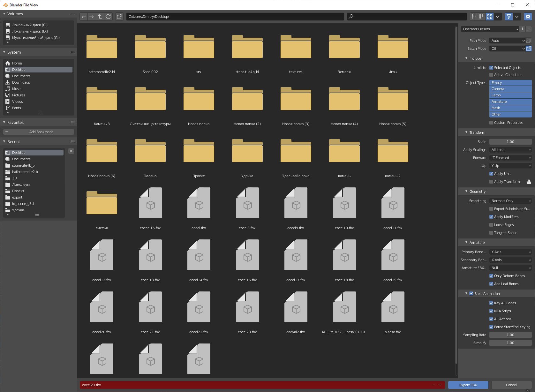Screen dimensions: 535x392
Task: Open display settings dropdown arrow
Action: click(x=498, y=17)
